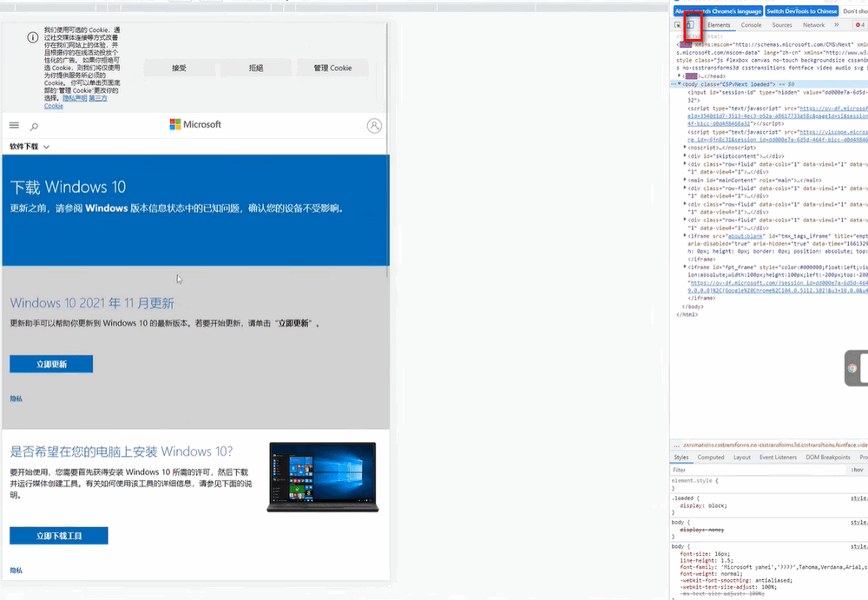Toggle the device toolbar icon in DevTools

point(691,25)
